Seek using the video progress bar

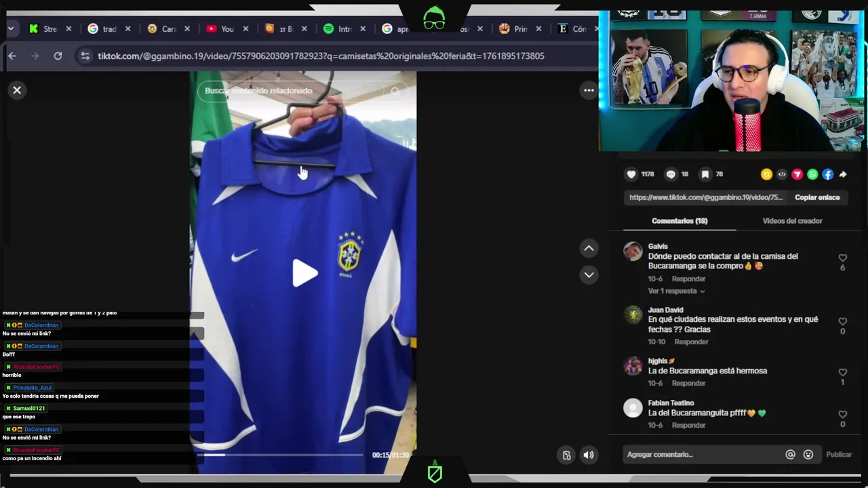(281, 455)
